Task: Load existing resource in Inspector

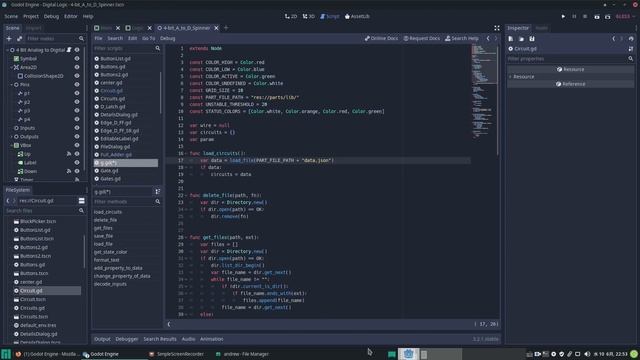Action: click(x=522, y=39)
